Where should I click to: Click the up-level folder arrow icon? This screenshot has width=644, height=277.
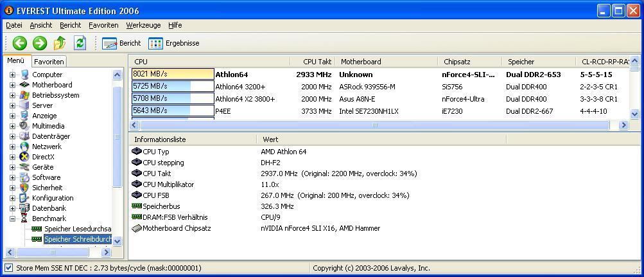click(x=60, y=43)
